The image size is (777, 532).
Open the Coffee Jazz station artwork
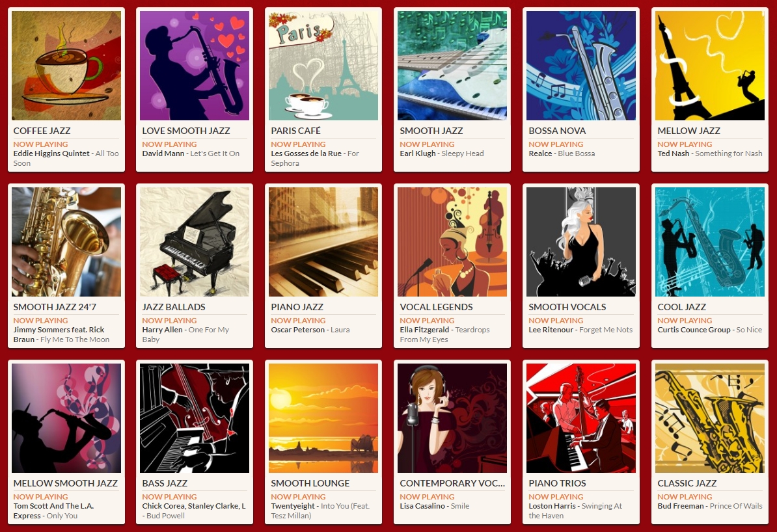point(66,66)
